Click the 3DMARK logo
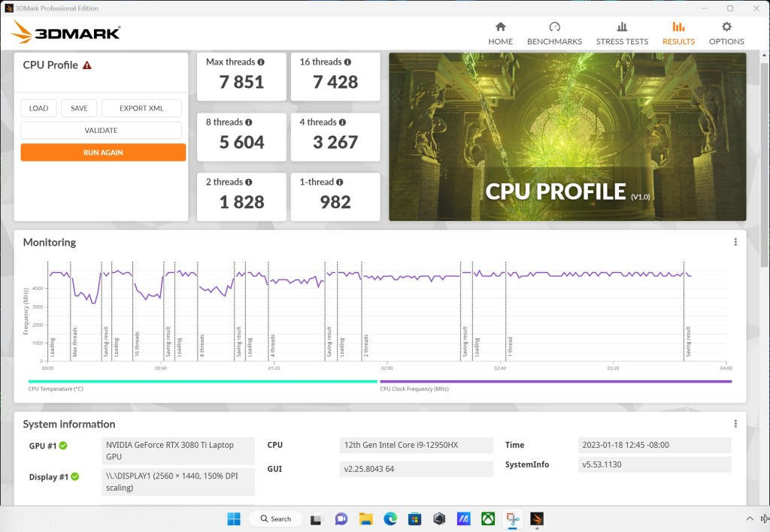Screen dimensions: 770x532 click(x=66, y=32)
